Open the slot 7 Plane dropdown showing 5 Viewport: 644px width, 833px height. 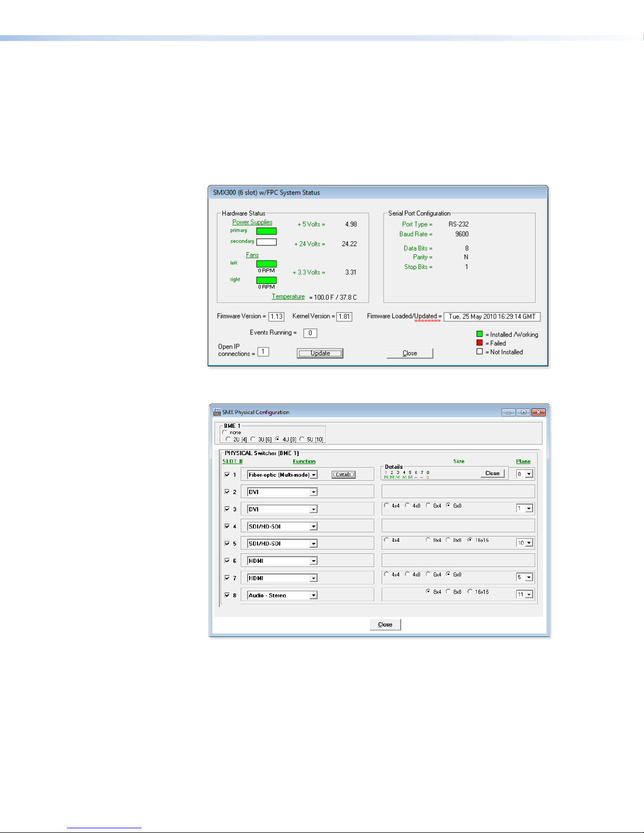(x=529, y=578)
